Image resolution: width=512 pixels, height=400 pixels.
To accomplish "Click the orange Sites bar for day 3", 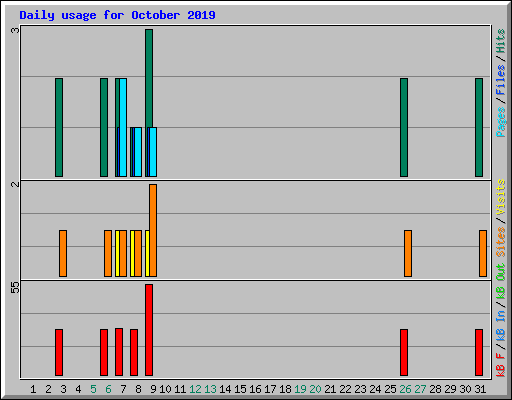I will point(63,253).
